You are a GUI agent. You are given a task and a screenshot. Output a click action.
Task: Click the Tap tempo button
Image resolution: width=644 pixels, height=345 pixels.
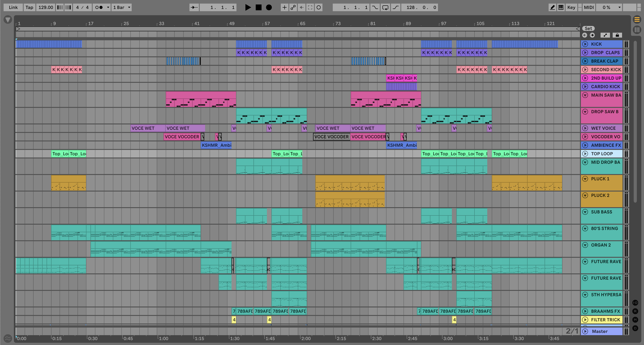click(29, 7)
